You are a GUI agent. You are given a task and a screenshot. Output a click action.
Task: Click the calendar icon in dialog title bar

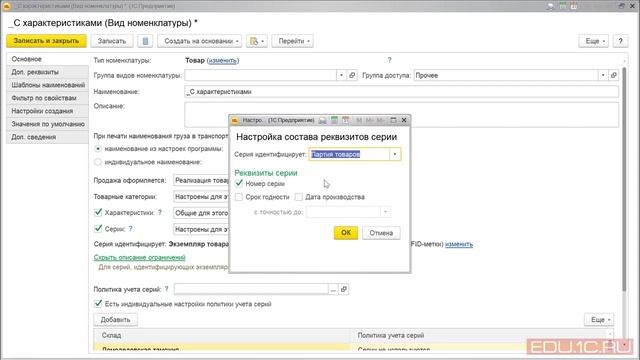click(x=346, y=120)
